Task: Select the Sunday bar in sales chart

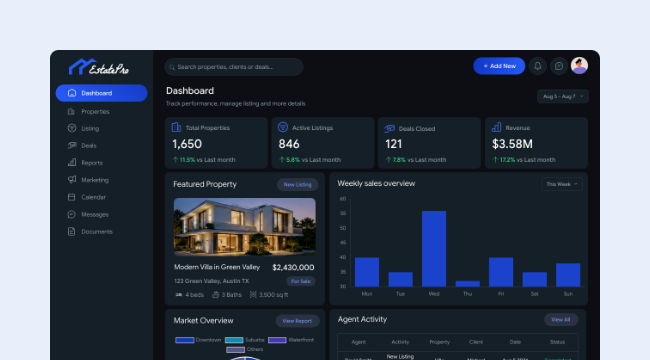Action: (x=568, y=275)
